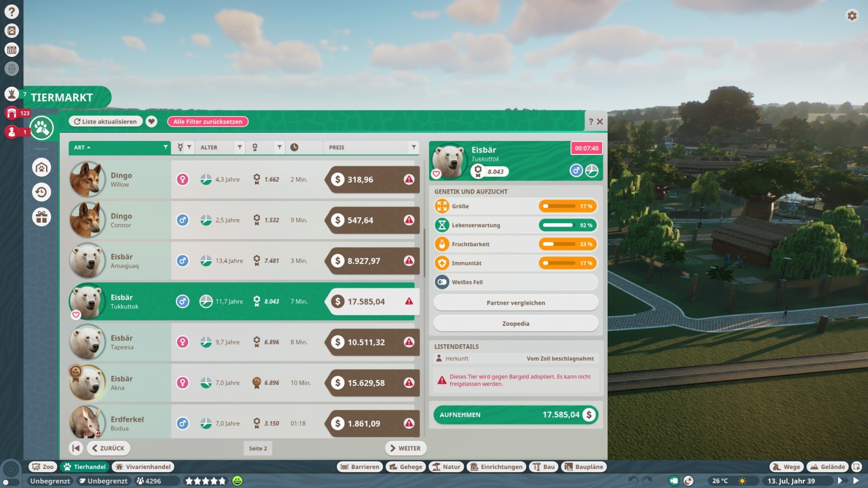This screenshot has width=868, height=488.
Task: Open the calendar icon in left sidebar
Action: 11,50
